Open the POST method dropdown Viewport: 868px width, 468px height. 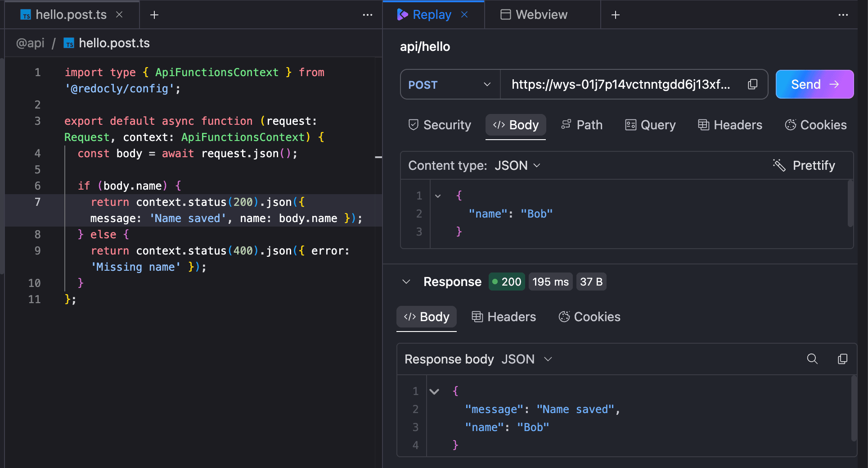pos(450,84)
